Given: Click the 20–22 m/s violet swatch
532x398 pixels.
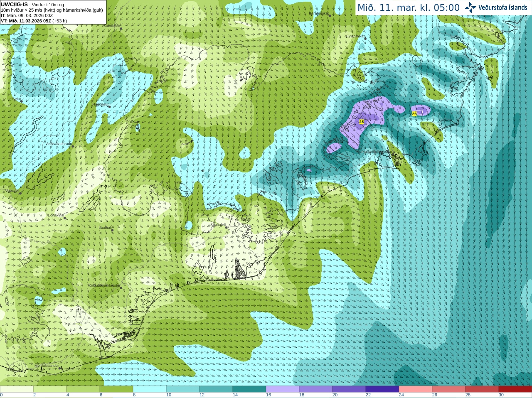Looking at the screenshot, I should [x=349, y=389].
